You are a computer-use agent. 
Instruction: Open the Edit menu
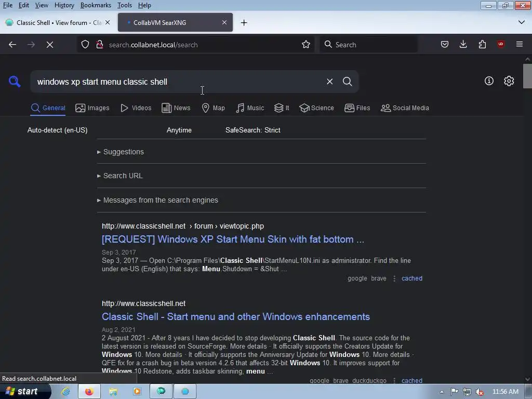[x=23, y=5]
